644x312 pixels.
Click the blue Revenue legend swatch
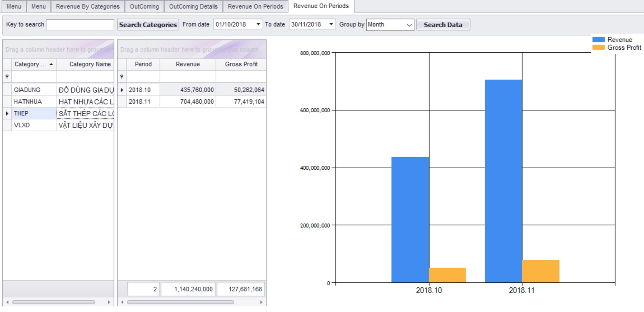(x=598, y=40)
